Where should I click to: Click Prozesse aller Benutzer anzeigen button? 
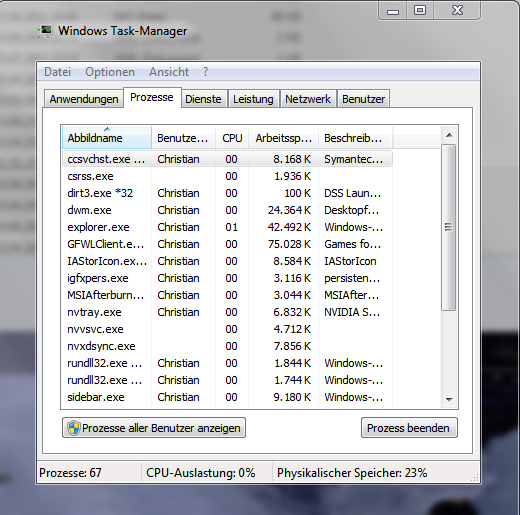(154, 428)
